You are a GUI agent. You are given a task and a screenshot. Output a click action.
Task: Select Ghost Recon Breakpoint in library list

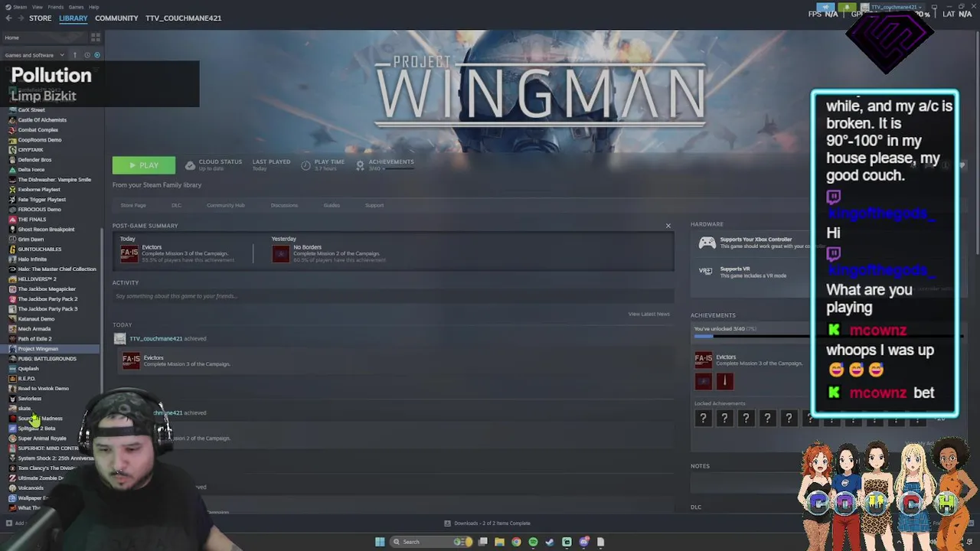46,230
